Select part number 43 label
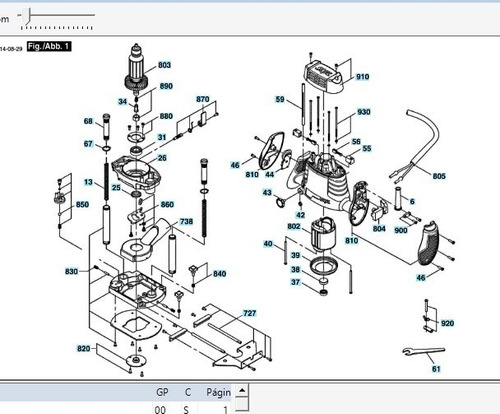Image resolution: width=500 pixels, height=414 pixels. (x=267, y=192)
